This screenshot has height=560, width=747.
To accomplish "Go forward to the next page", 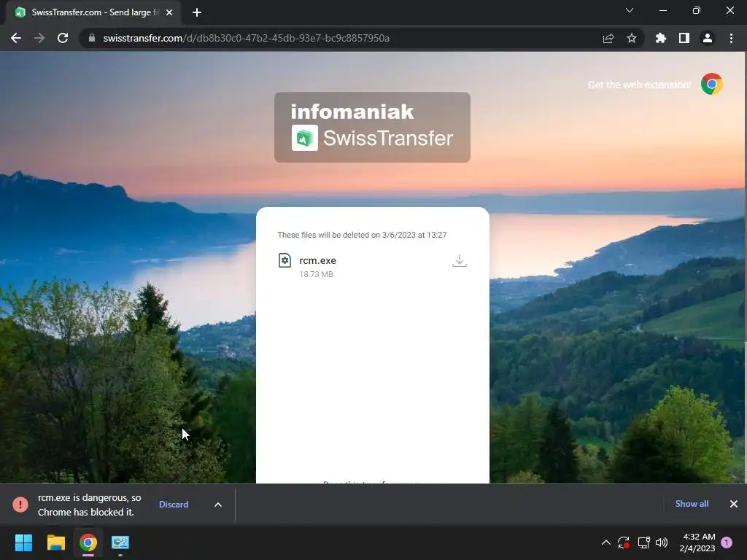I will [x=39, y=38].
